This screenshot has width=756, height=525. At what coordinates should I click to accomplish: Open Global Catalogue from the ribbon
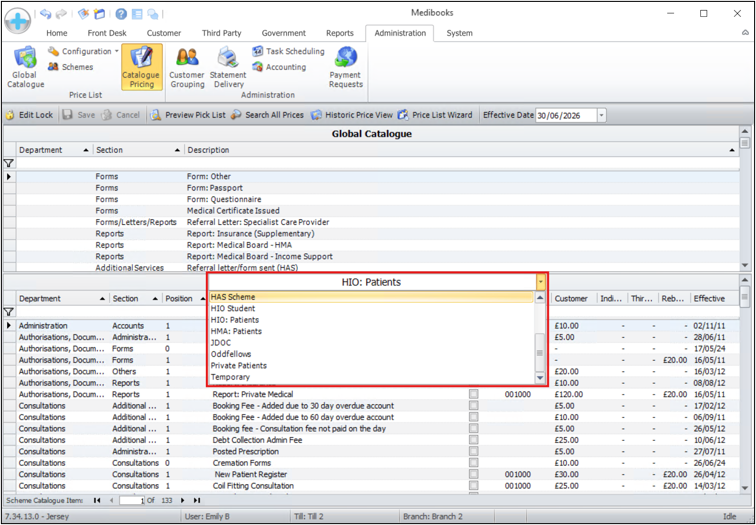tap(26, 67)
